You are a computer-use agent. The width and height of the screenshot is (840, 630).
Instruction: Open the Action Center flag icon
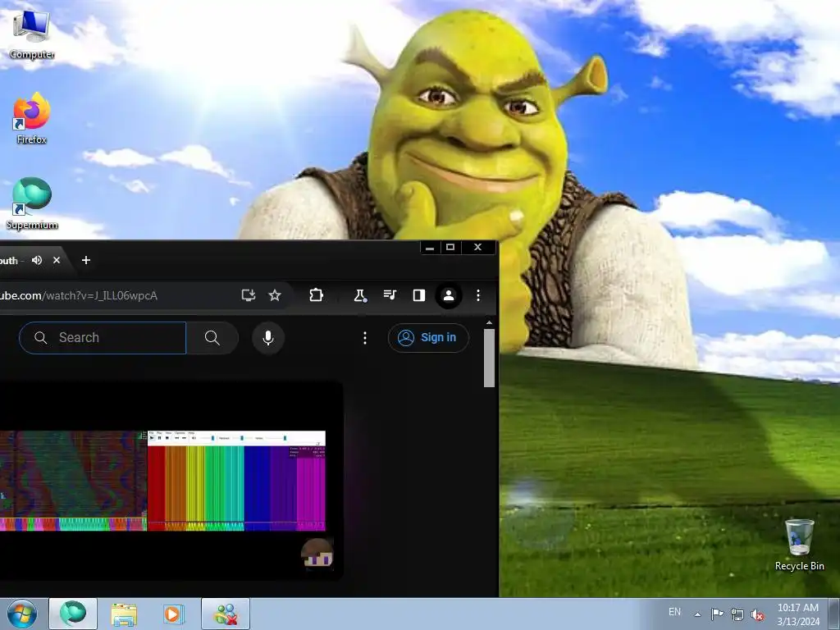point(717,614)
